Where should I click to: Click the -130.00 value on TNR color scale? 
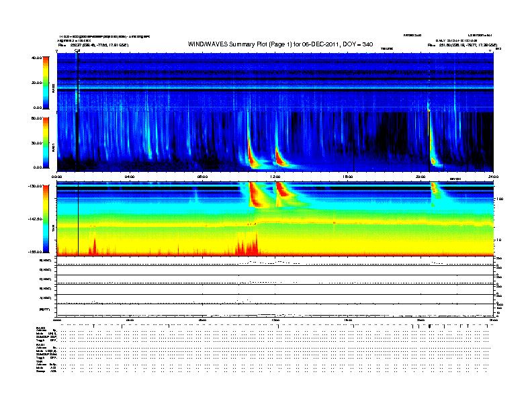coord(36,186)
